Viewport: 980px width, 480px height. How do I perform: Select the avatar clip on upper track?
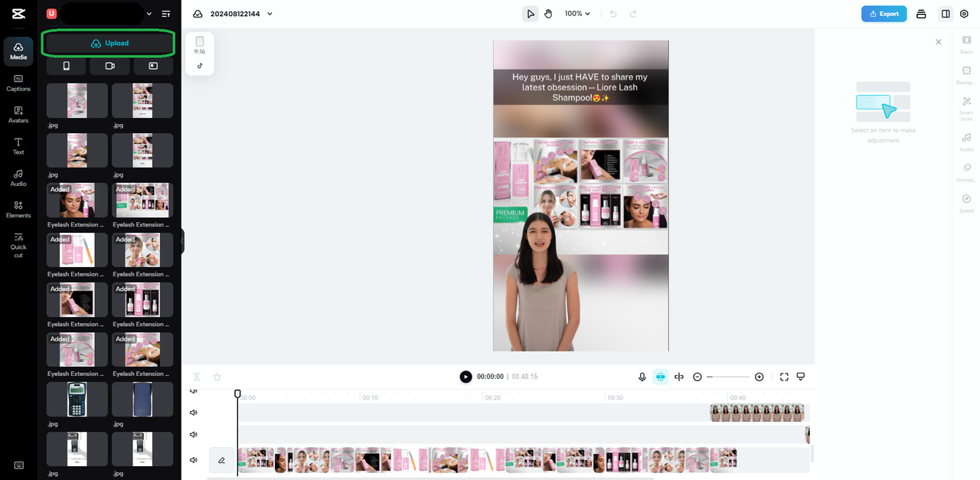tap(757, 413)
